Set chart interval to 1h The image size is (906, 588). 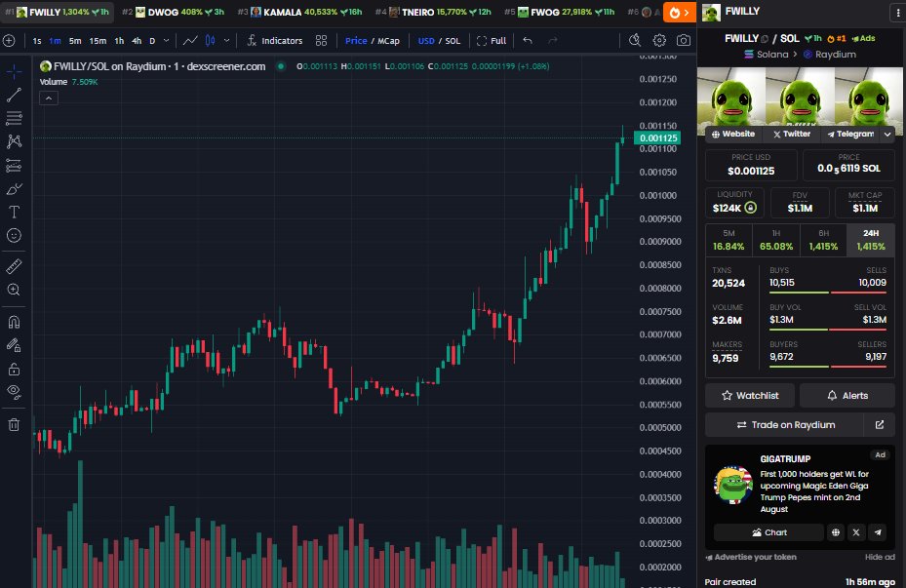119,41
